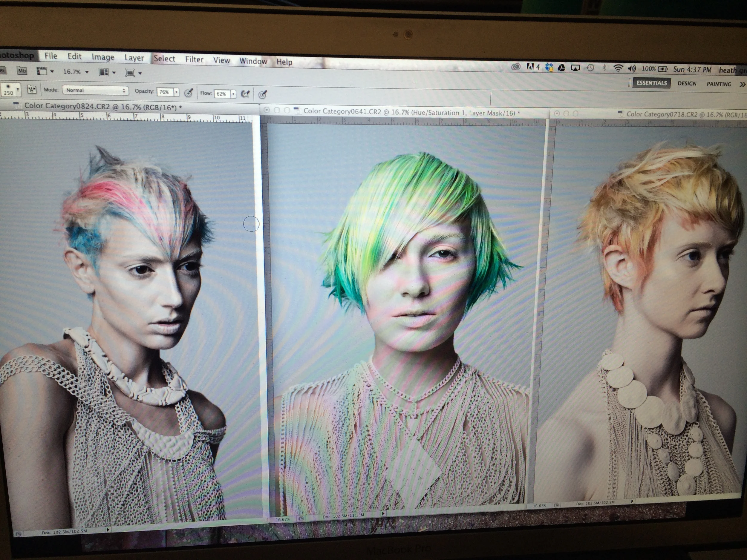Open the Opacity slider arrow
Viewport: 747px width, 560px height.
point(176,92)
